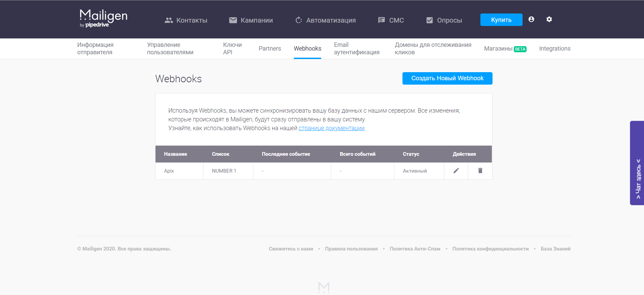This screenshot has width=644, height=295.
Task: Click the Контакты people icon
Action: pos(169,20)
